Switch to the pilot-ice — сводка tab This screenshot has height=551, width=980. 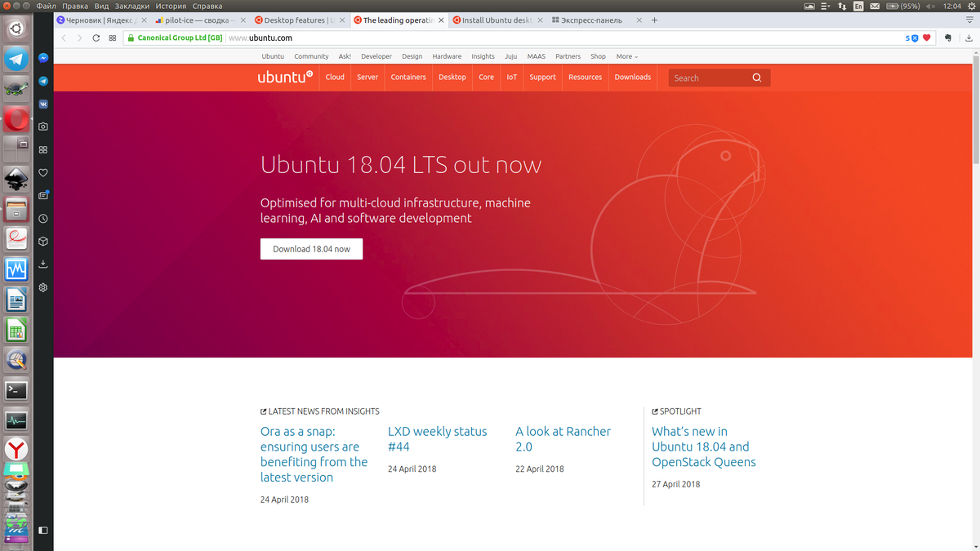pos(198,20)
